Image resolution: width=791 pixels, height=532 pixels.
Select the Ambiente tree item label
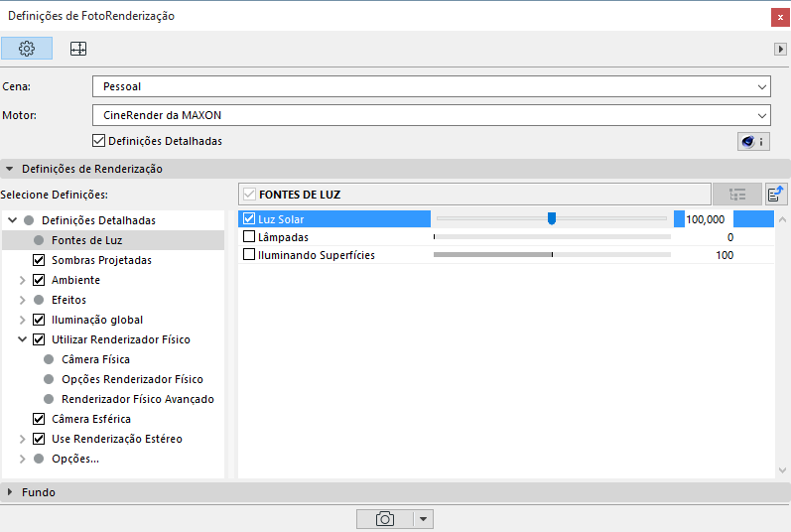click(x=75, y=280)
